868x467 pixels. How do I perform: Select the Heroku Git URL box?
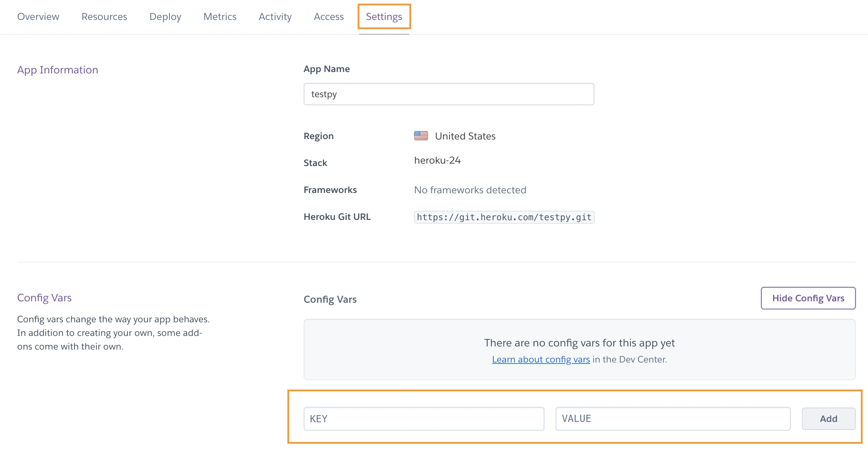(x=504, y=217)
